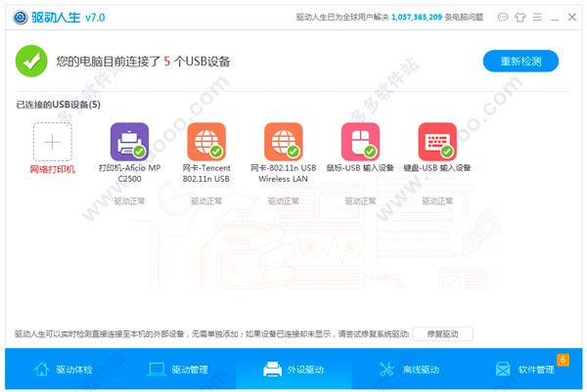The image size is (587, 392).
Task: Click 驱动正常 status under the mouse
Action: (x=360, y=201)
